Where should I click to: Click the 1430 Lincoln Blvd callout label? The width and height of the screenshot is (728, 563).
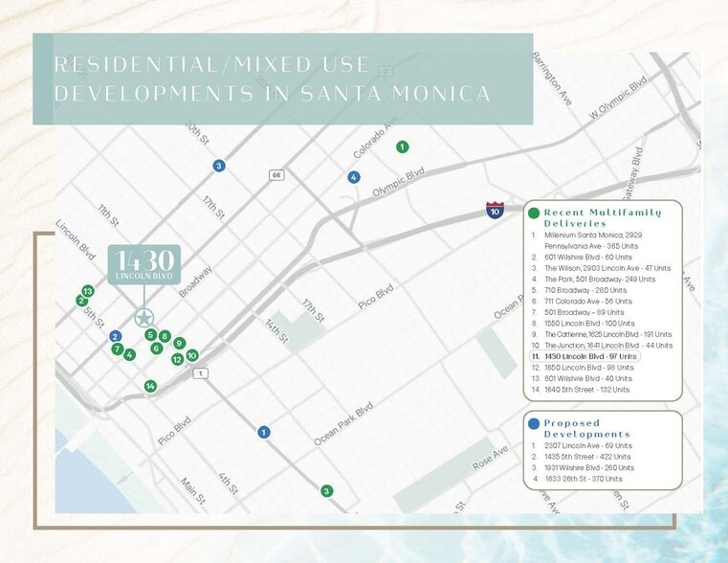click(x=143, y=265)
